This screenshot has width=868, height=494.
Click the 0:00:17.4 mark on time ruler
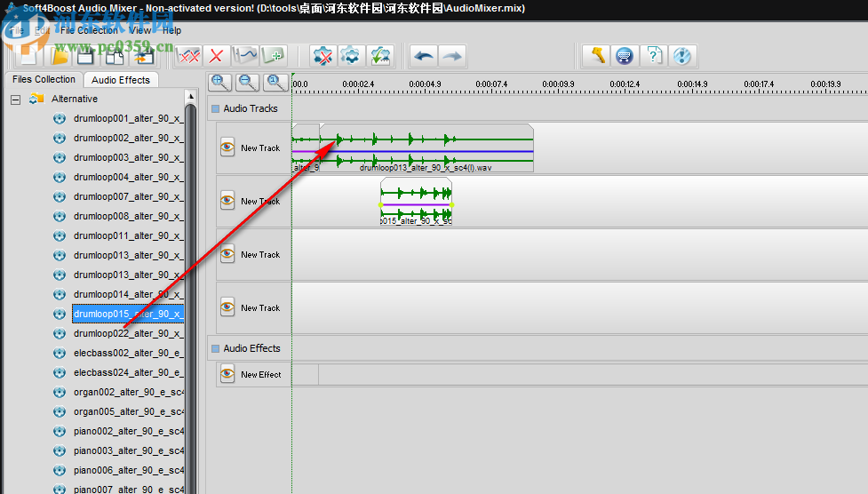coord(759,84)
